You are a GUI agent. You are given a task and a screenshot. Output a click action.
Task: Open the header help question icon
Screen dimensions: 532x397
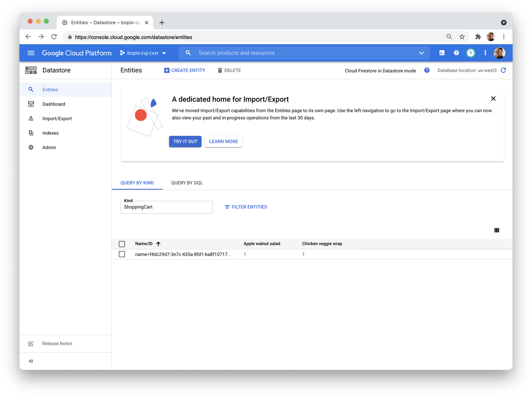[x=456, y=53]
